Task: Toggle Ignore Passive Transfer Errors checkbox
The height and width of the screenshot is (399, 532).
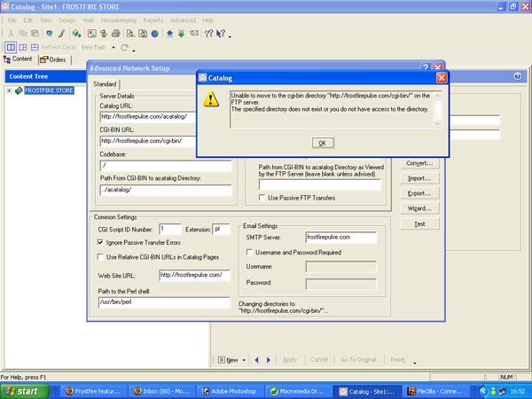Action: pyautogui.click(x=100, y=241)
